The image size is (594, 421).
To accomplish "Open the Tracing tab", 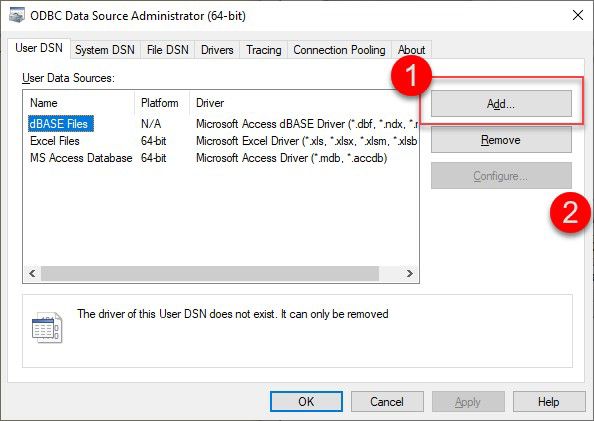I will (x=264, y=50).
